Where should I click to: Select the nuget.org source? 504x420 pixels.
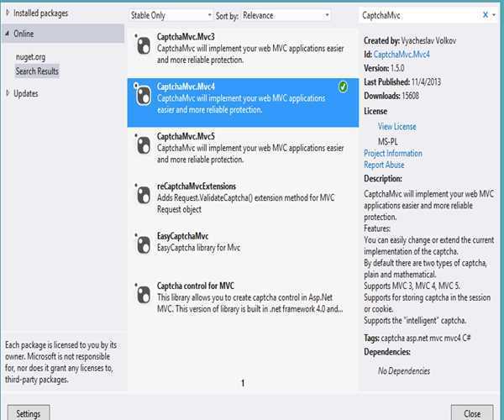[x=30, y=57]
